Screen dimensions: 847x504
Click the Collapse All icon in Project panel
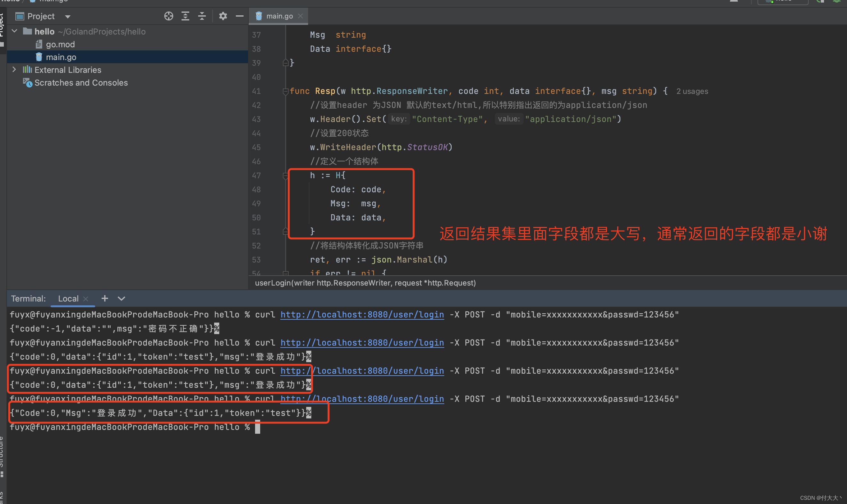coord(202,16)
